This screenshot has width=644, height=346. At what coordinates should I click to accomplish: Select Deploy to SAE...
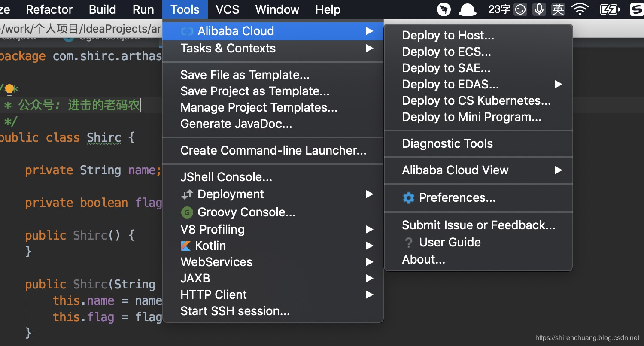(478, 68)
